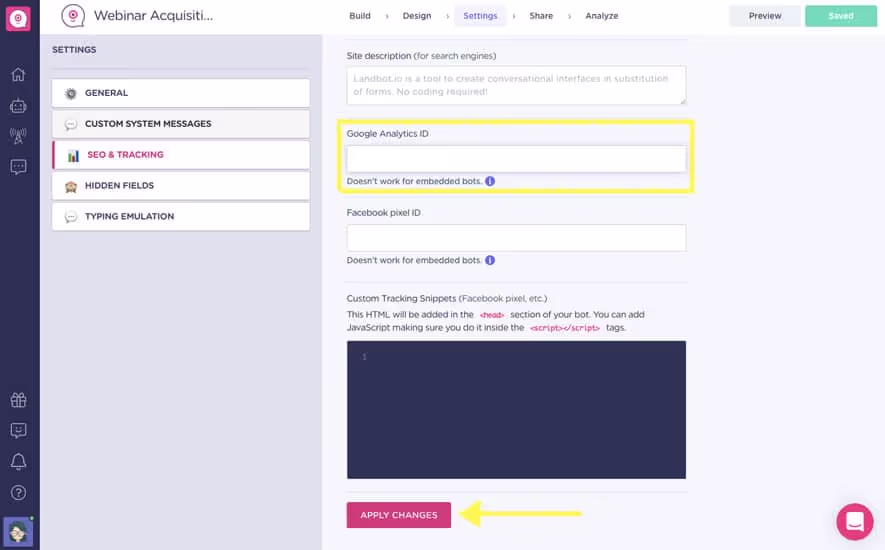Open help question mark icon
This screenshot has height=550, width=885.
(x=18, y=493)
